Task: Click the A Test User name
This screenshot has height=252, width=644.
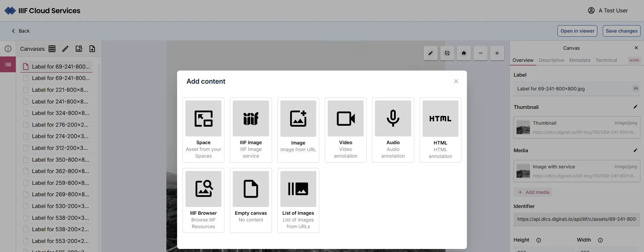Action: (613, 10)
